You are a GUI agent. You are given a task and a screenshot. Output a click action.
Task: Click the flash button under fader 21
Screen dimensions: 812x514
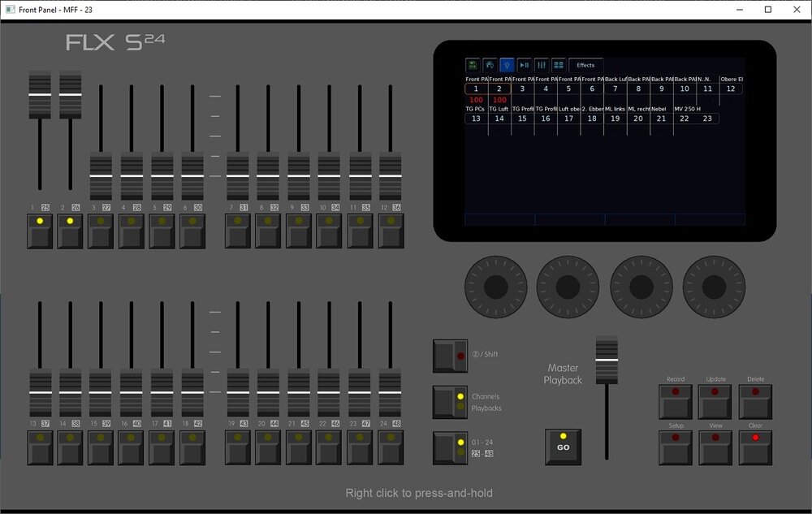(299, 447)
